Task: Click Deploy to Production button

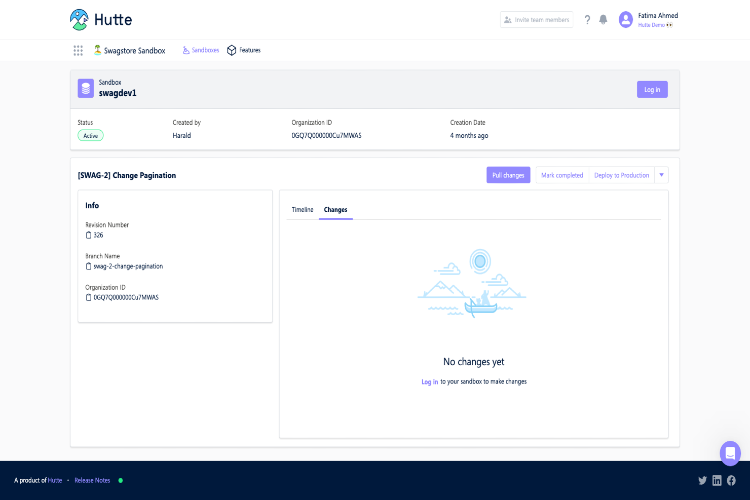Action: [x=621, y=175]
